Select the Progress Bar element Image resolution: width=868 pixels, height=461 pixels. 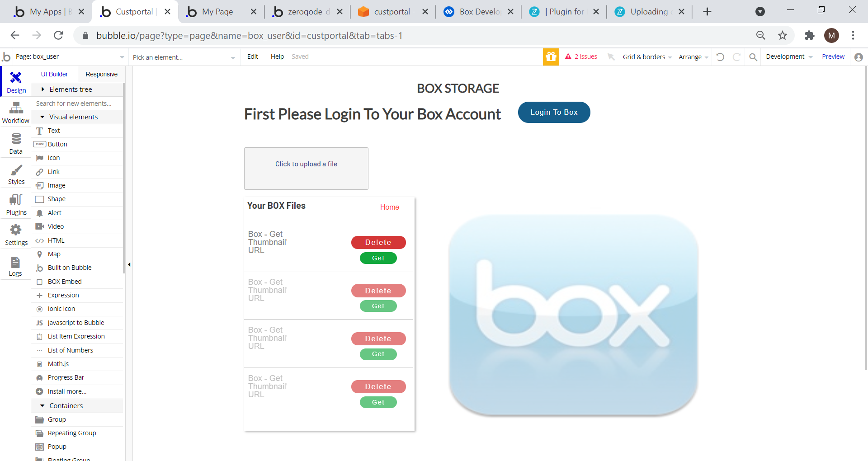coord(77,377)
